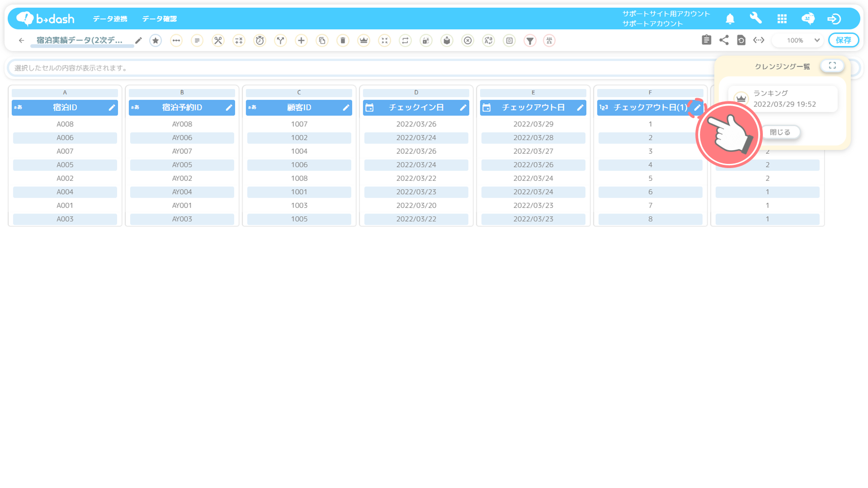Click the collapse arrows toolbar icon
Screen dimensions: 868x488
[384, 40]
